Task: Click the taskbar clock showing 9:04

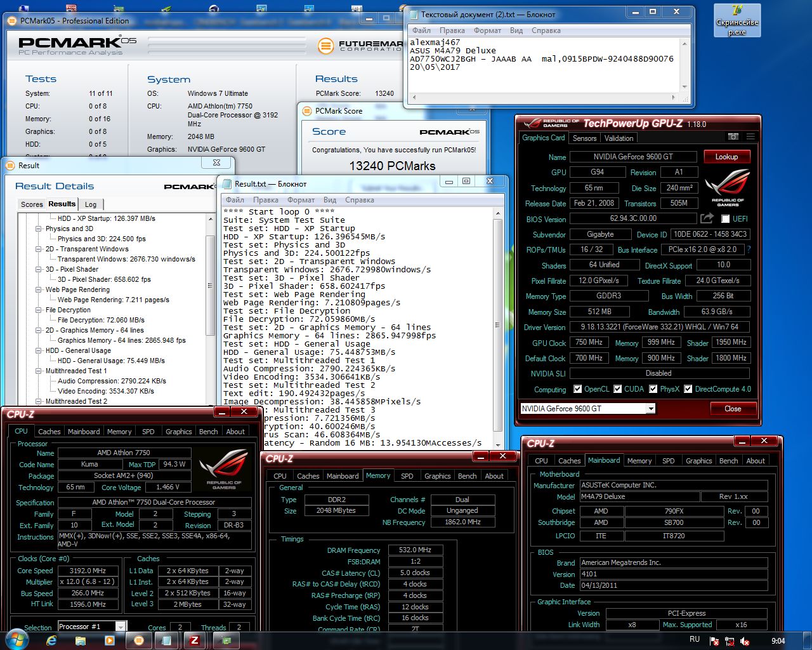Action: [778, 640]
